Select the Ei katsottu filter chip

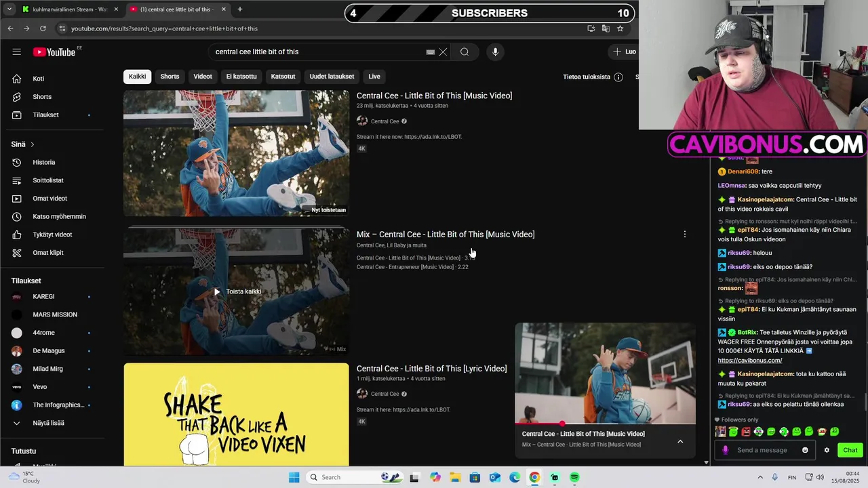[241, 77]
